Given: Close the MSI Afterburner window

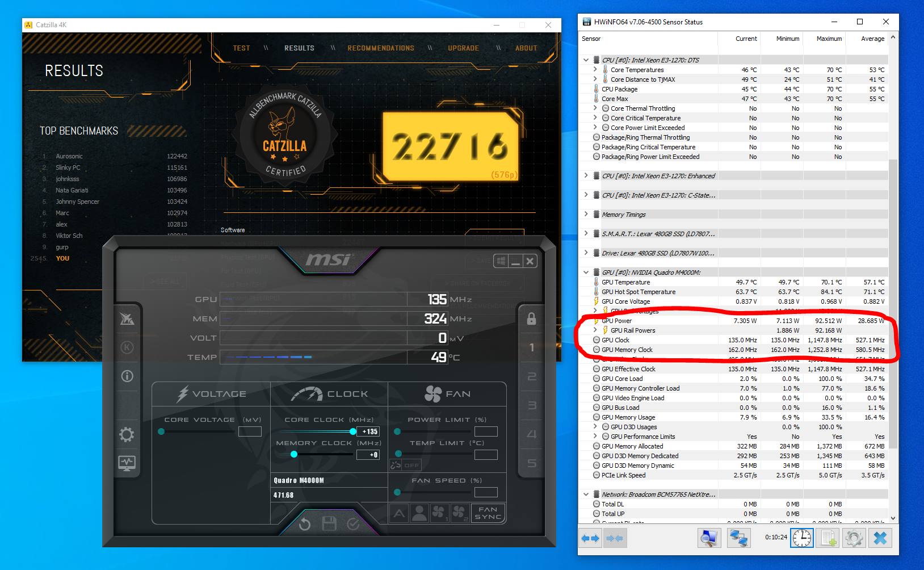Looking at the screenshot, I should (x=530, y=261).
